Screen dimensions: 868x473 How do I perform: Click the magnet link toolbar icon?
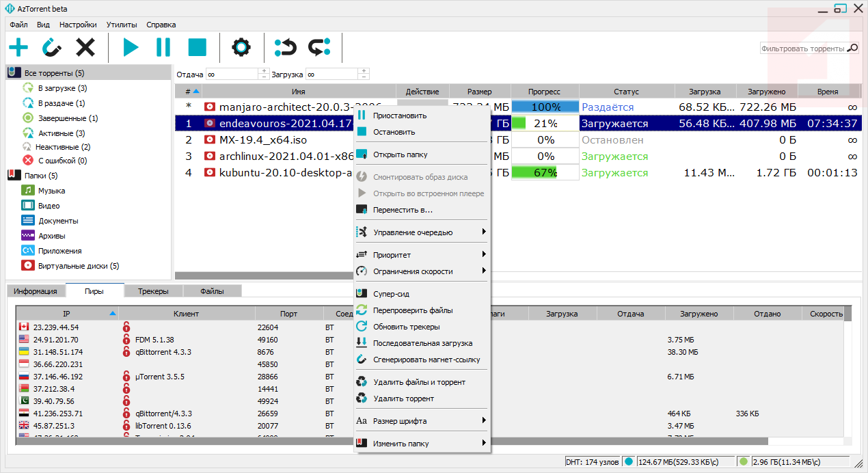click(52, 47)
